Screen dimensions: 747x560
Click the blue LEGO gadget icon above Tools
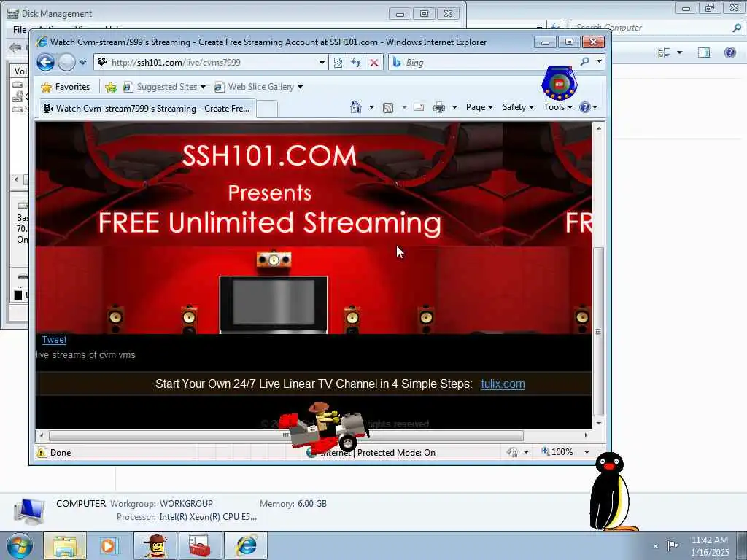pos(560,83)
